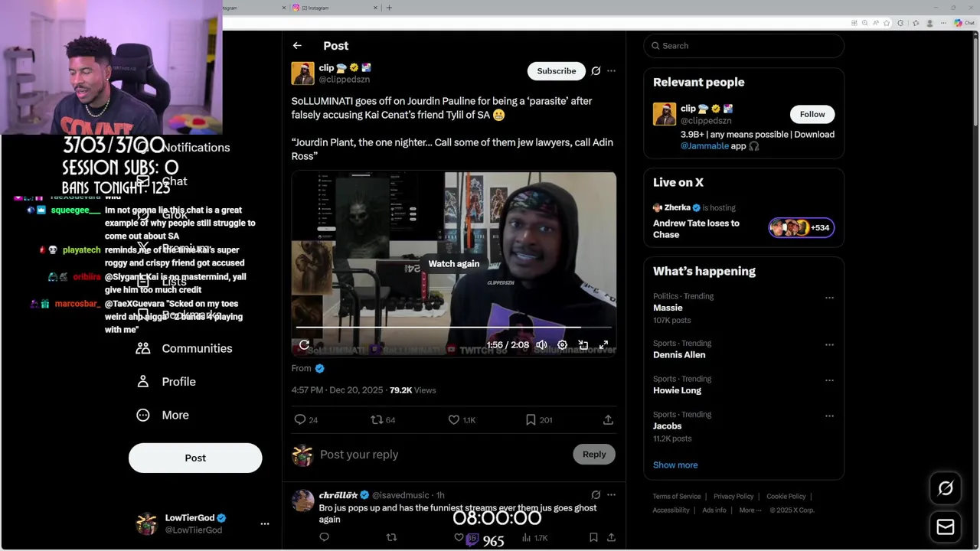Open the 79.2K Views link
This screenshot has width=980, height=551.
(413, 390)
